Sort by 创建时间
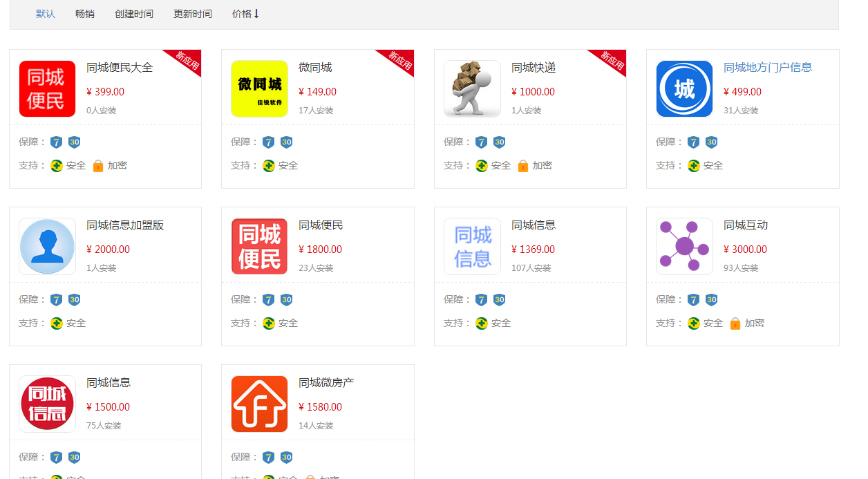The image size is (868, 479). point(134,14)
